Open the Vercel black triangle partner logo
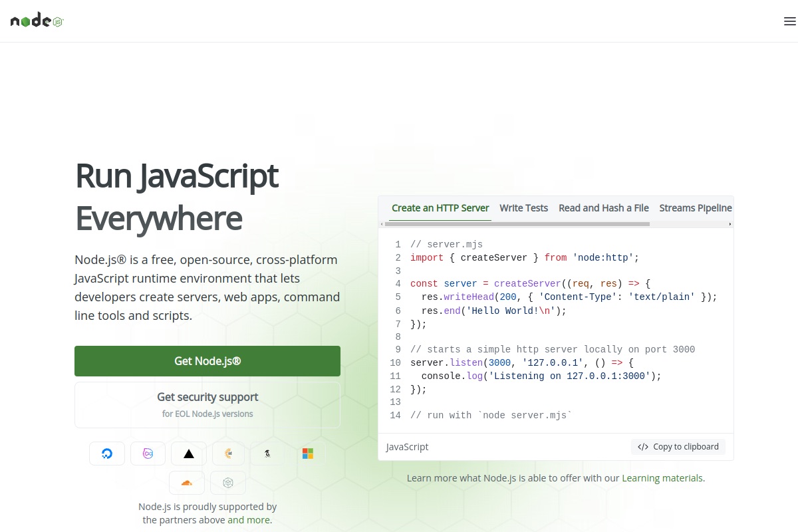This screenshot has width=798, height=532. tap(189, 454)
